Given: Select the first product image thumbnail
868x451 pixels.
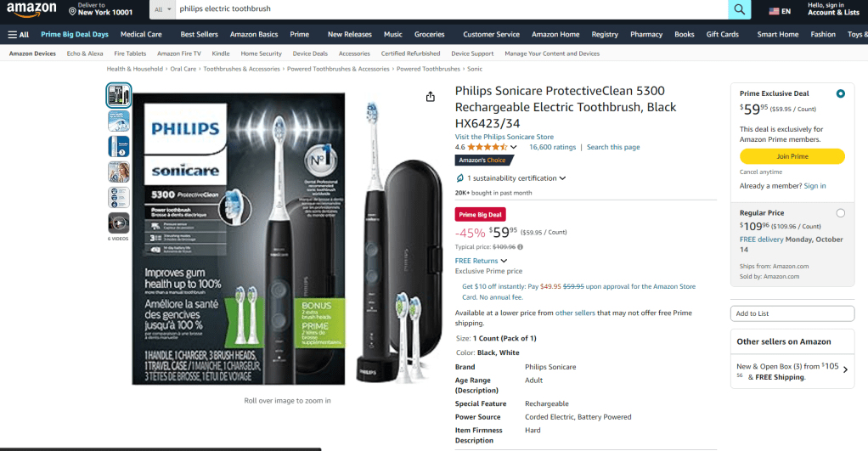Looking at the screenshot, I should click(118, 95).
